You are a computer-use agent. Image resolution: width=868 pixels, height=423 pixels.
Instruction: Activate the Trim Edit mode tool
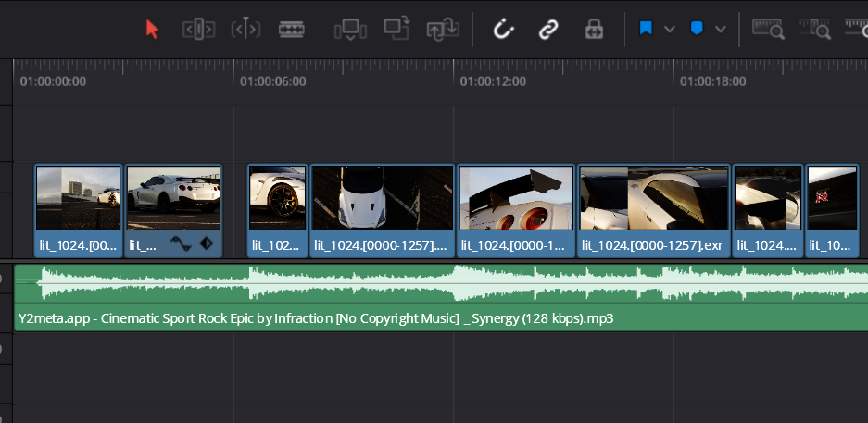tap(199, 29)
